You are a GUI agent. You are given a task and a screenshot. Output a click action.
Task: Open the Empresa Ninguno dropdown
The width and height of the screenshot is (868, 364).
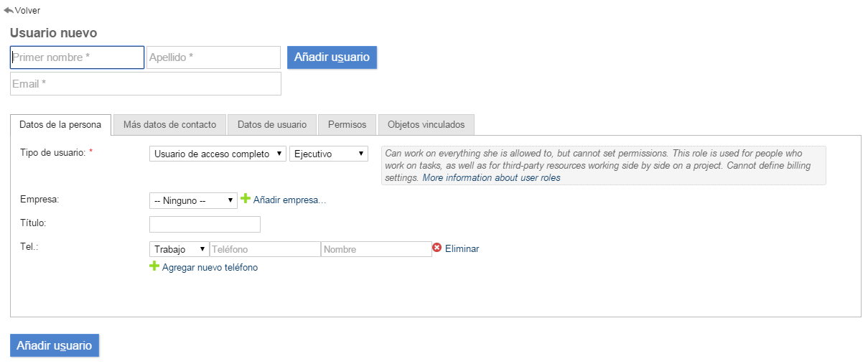pos(192,201)
